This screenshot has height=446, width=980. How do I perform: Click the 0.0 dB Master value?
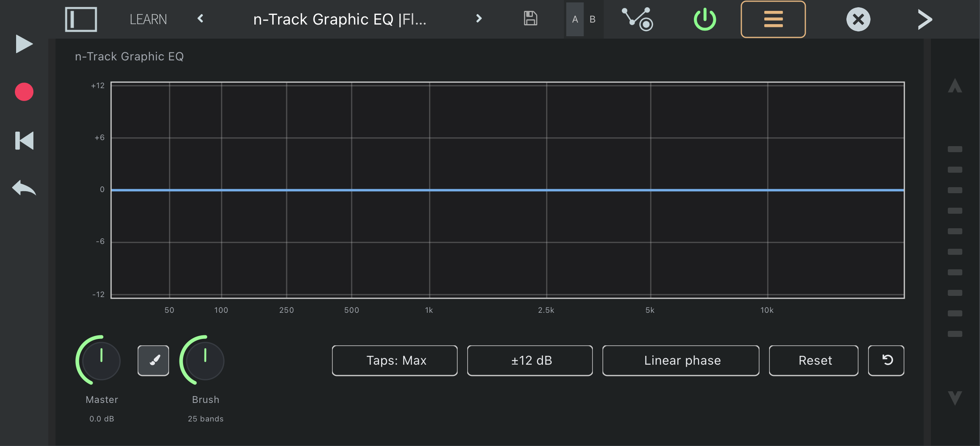(102, 419)
